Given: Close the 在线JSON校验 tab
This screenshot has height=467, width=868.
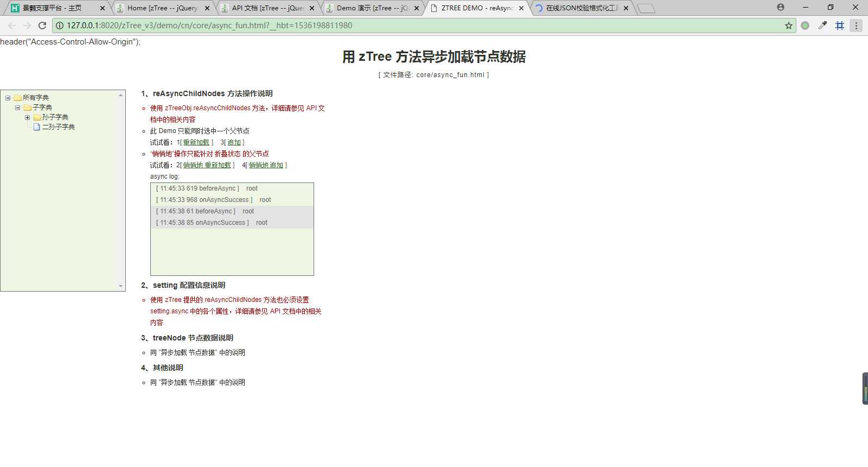Looking at the screenshot, I should tap(626, 8).
